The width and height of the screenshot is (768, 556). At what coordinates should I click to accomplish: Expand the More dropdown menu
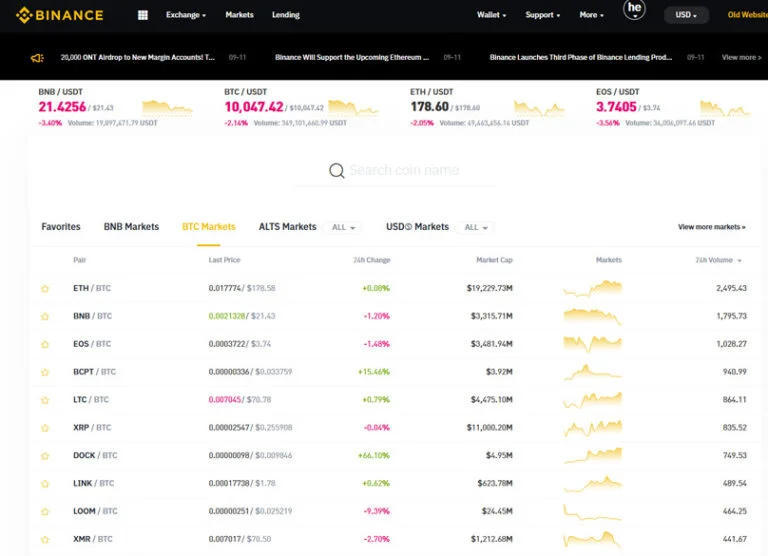[x=591, y=15]
